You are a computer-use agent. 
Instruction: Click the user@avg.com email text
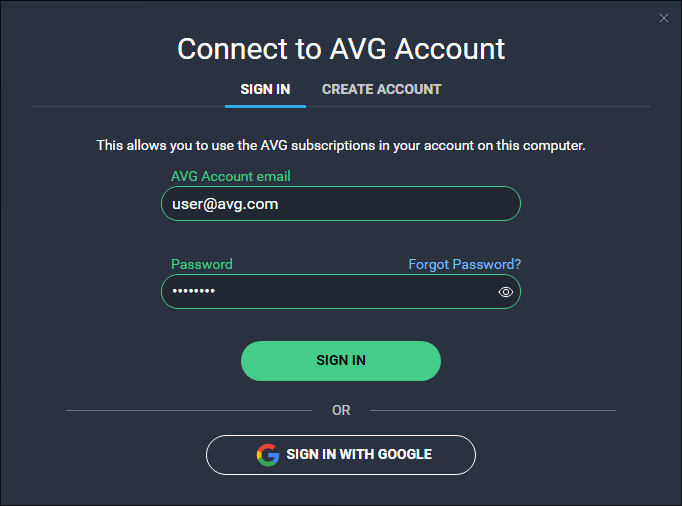(x=225, y=204)
